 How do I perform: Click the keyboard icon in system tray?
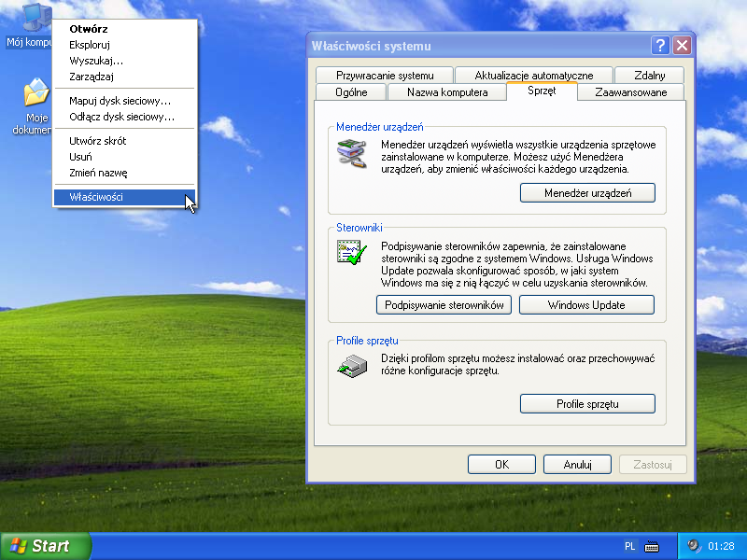click(651, 546)
